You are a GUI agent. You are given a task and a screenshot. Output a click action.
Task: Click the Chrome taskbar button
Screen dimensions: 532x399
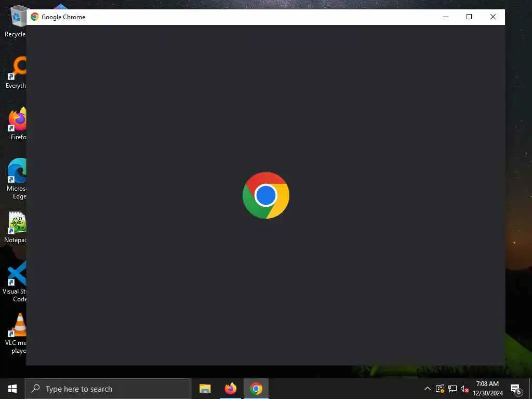coord(256,389)
